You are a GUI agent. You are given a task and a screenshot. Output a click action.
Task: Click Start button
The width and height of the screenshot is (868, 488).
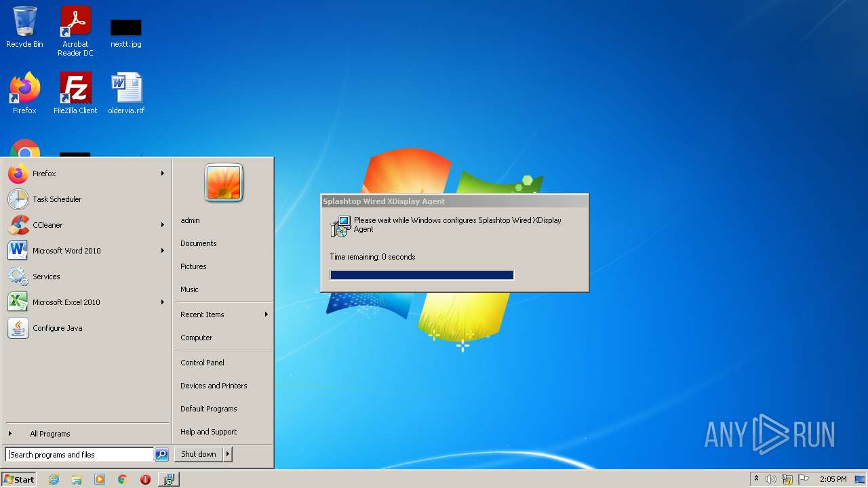pos(19,479)
